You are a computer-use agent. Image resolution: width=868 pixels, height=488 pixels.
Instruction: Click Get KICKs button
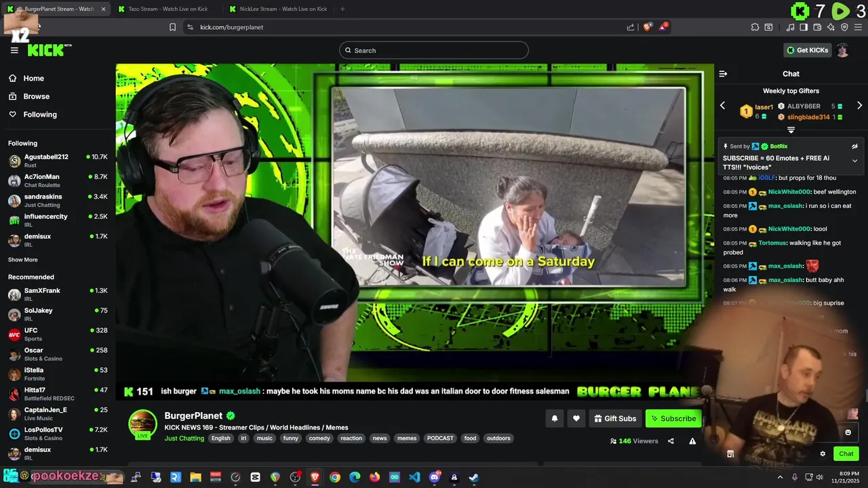click(x=807, y=50)
